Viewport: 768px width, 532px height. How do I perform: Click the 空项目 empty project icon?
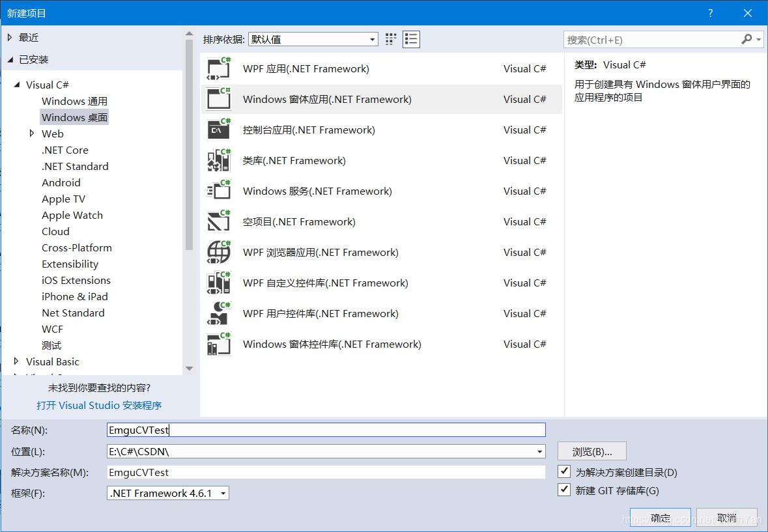[218, 221]
